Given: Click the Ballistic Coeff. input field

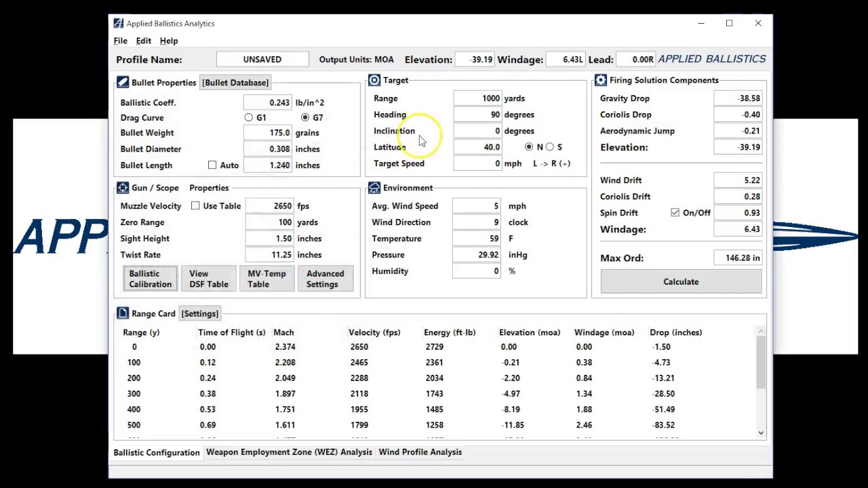Looking at the screenshot, I should pyautogui.click(x=269, y=102).
